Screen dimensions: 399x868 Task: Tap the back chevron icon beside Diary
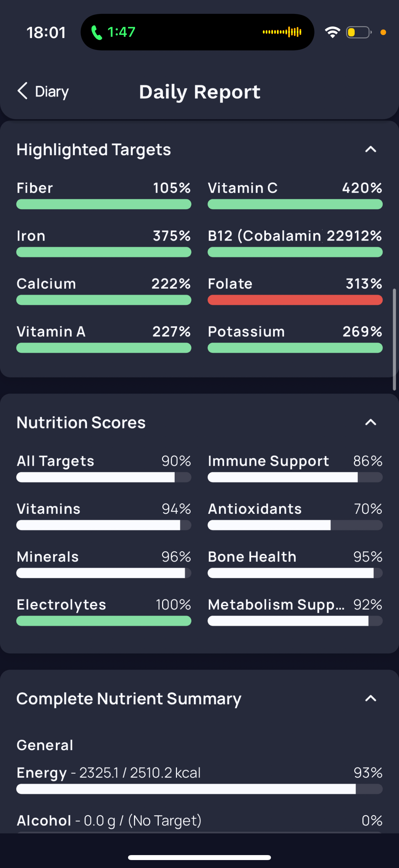tap(22, 91)
